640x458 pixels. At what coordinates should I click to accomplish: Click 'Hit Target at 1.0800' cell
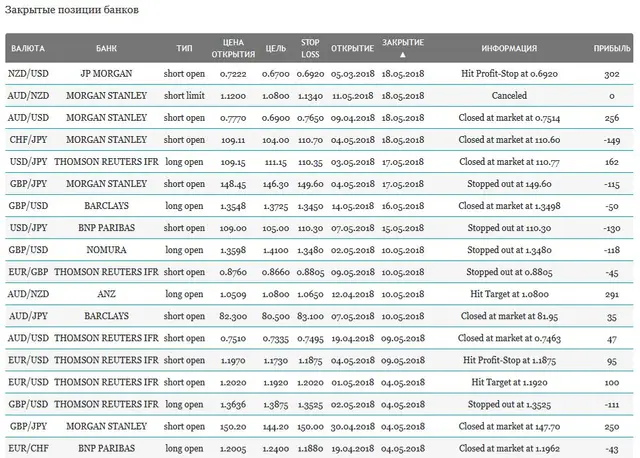coord(509,294)
